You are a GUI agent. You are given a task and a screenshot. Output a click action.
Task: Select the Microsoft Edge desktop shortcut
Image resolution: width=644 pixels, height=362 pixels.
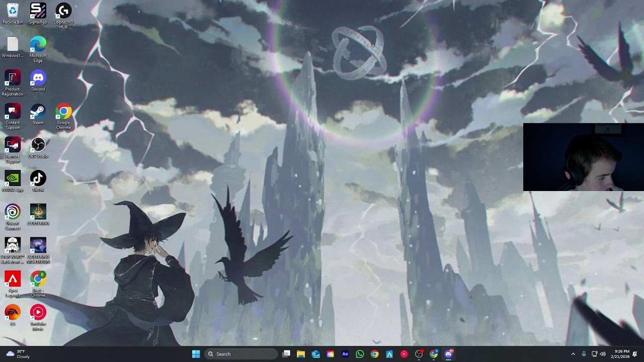tap(38, 49)
